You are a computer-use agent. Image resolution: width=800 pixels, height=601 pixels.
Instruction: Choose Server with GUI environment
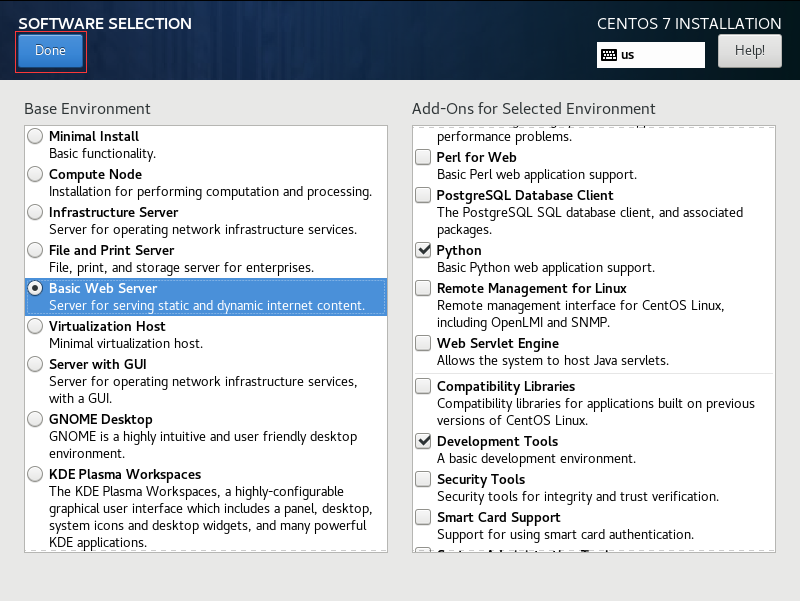[35, 364]
